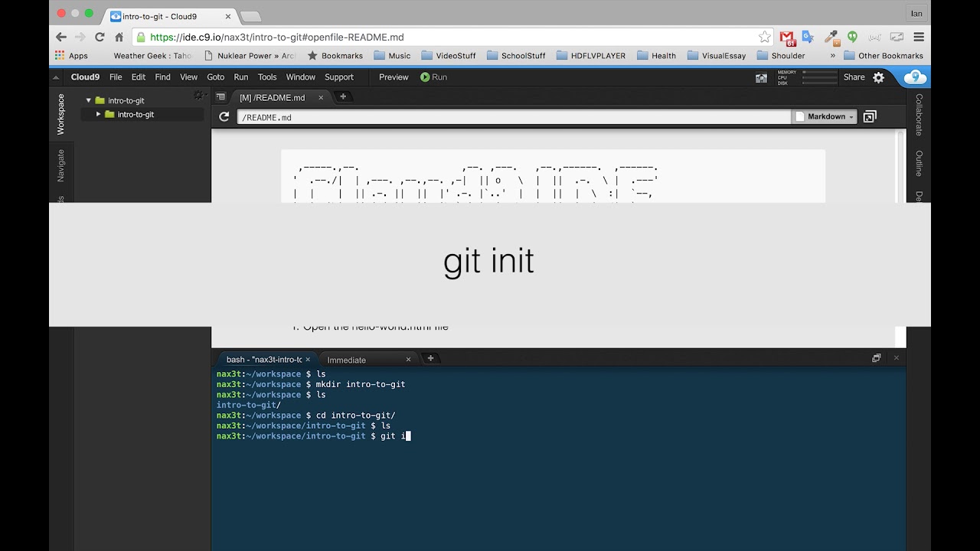
Task: Open the Chrome hamburger menu
Action: point(919,37)
